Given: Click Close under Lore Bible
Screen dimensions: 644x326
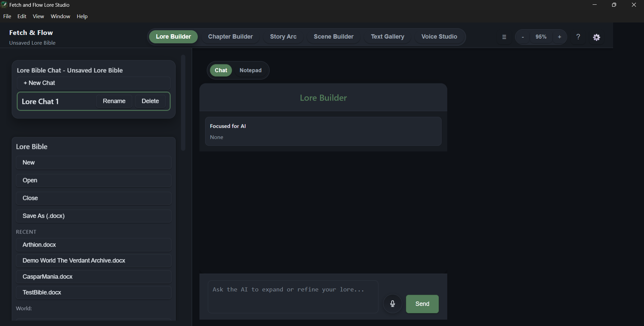Looking at the screenshot, I should click(x=94, y=198).
